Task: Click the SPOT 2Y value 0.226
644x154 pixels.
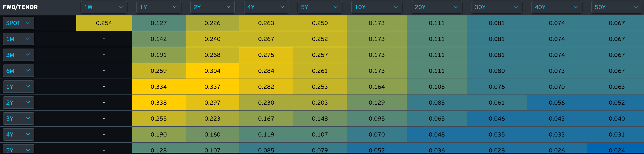Action: [212, 23]
